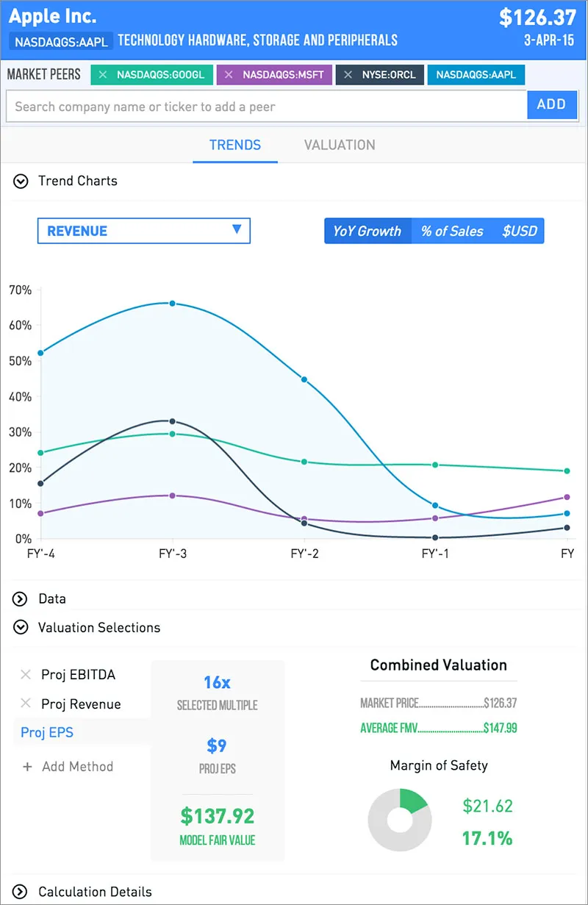Expand the Data section
Screen dimensions: 588x905
tap(21, 598)
